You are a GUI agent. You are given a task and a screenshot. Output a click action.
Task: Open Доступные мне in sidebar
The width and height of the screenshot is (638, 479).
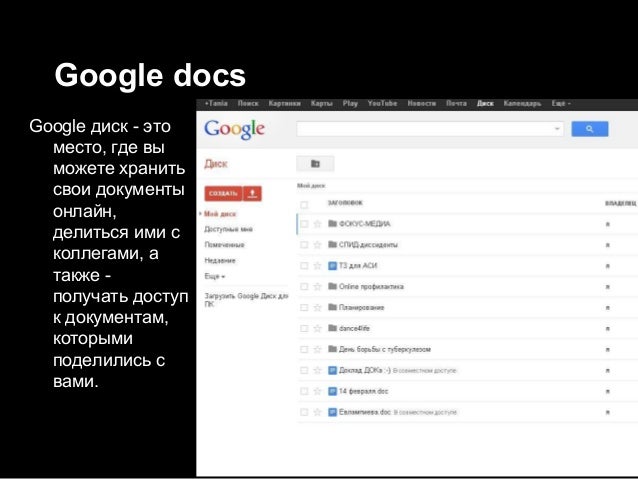[228, 229]
